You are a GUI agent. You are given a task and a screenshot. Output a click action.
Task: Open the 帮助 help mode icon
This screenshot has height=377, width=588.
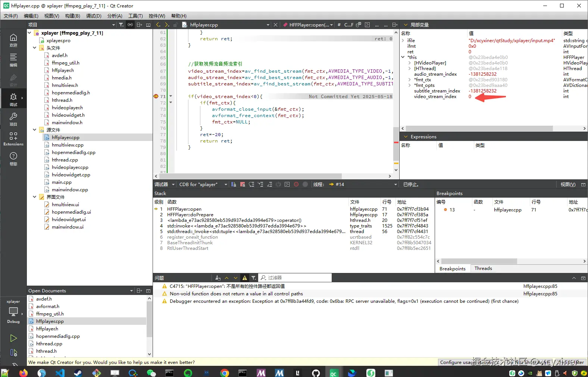point(13,158)
